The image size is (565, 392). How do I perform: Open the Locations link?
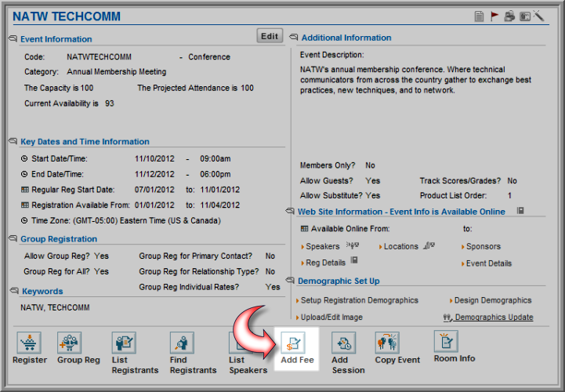coord(400,246)
